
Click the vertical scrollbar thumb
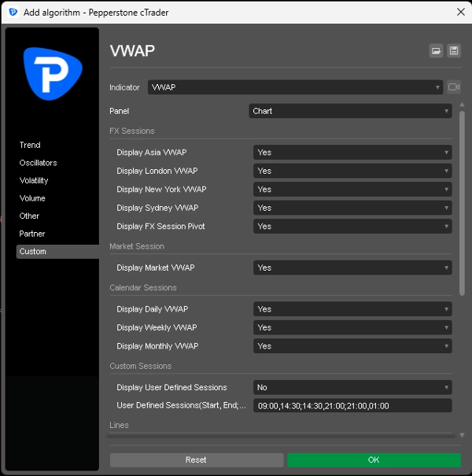[x=462, y=204]
